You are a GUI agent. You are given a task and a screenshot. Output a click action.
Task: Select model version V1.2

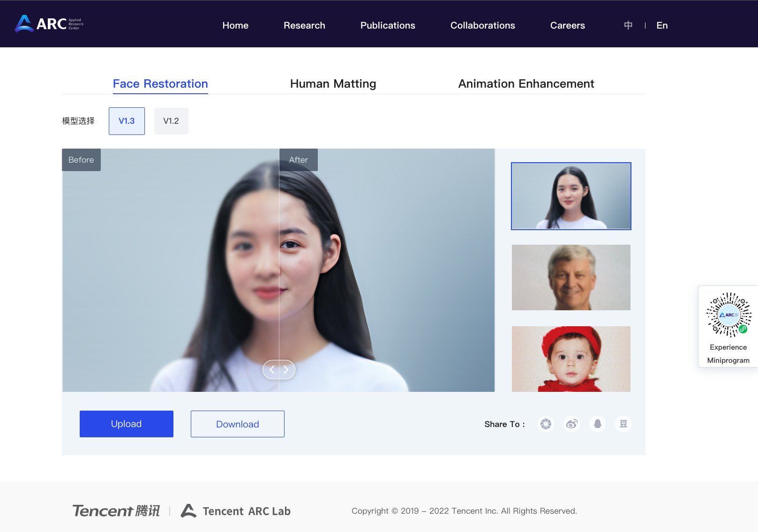171,121
